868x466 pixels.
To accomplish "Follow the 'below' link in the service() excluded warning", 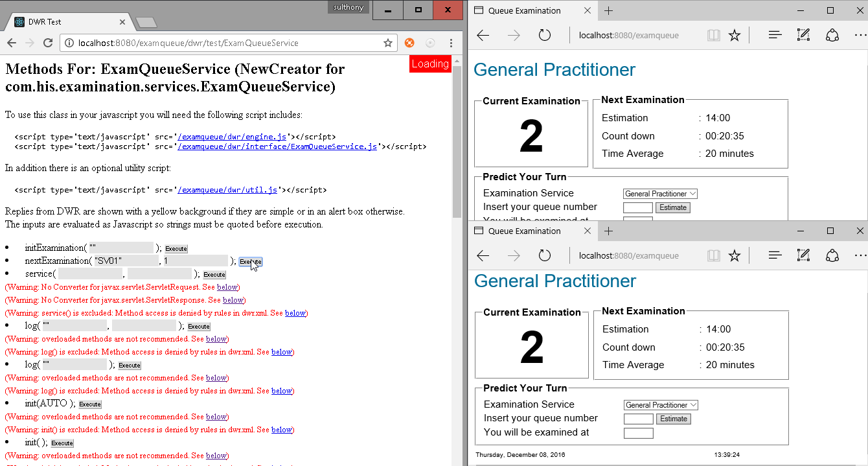I will [295, 313].
